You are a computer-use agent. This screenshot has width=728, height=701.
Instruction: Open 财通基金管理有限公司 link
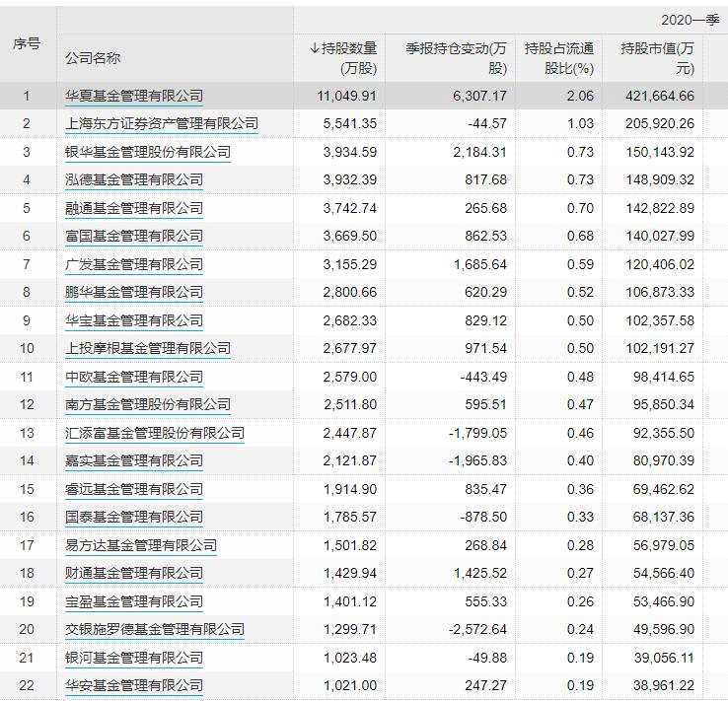click(134, 573)
